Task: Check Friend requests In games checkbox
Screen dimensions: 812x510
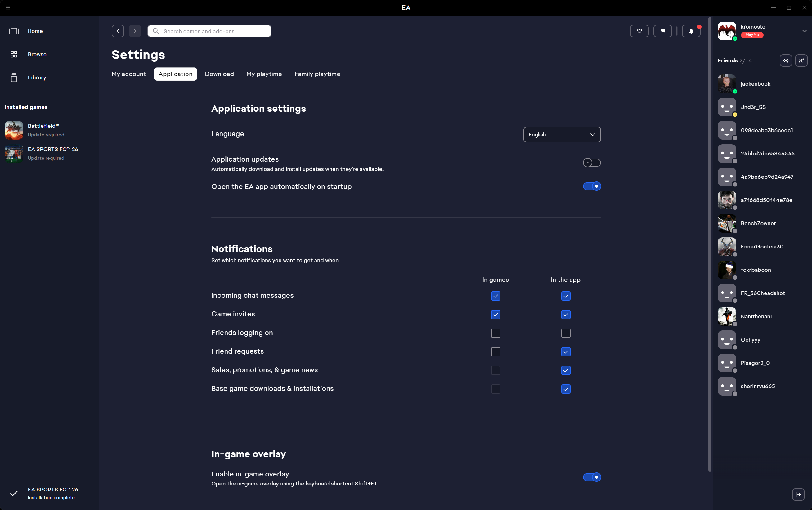Action: 496,351
